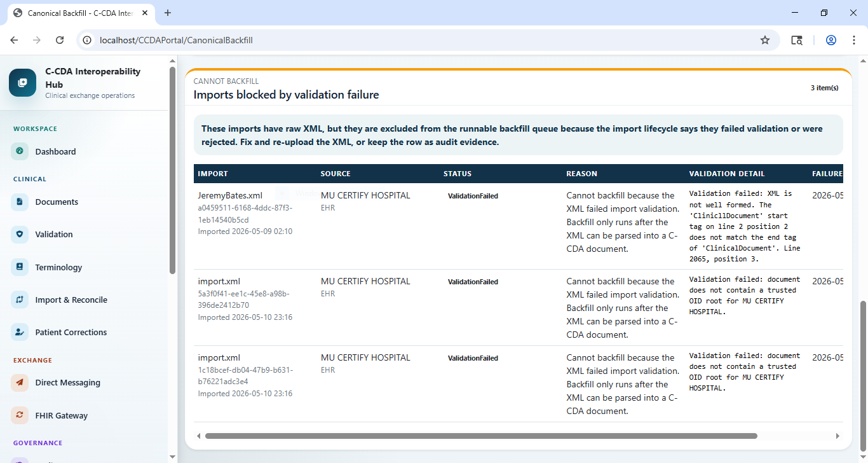Click the Validation shield icon
Screen dimensions: 868x463
point(20,234)
